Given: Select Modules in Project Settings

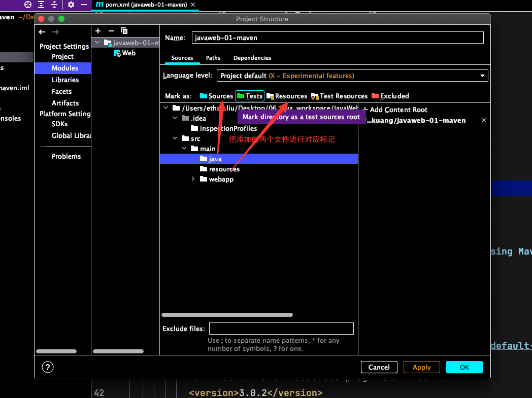Looking at the screenshot, I should coord(62,68).
